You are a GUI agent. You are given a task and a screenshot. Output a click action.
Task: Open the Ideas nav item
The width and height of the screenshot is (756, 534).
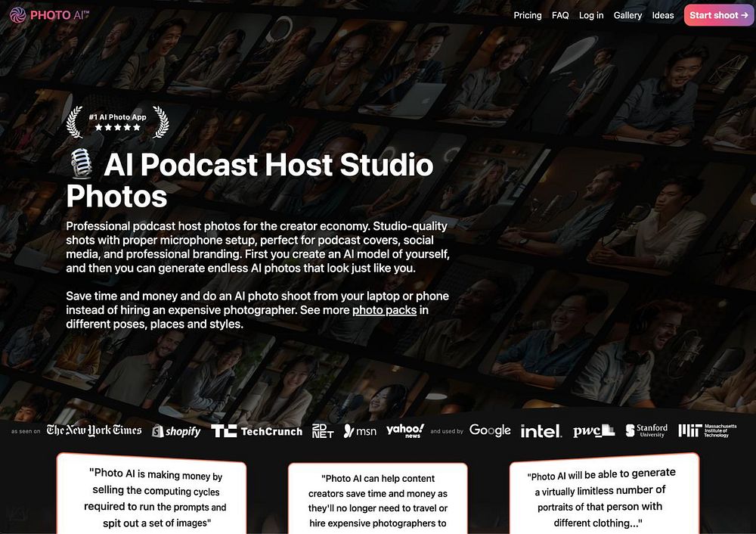tap(663, 15)
